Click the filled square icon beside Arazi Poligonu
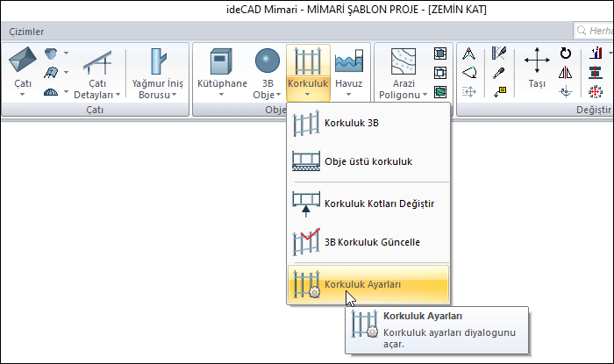The image size is (614, 364). pos(440,54)
